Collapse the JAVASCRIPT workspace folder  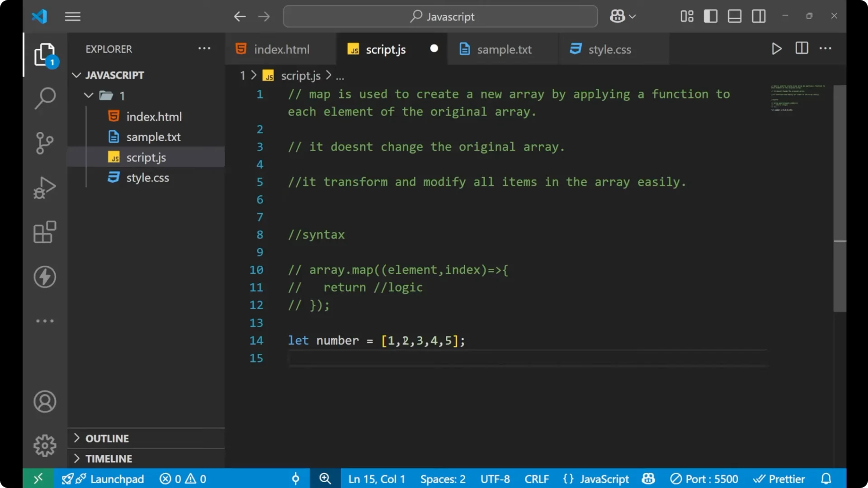click(76, 75)
